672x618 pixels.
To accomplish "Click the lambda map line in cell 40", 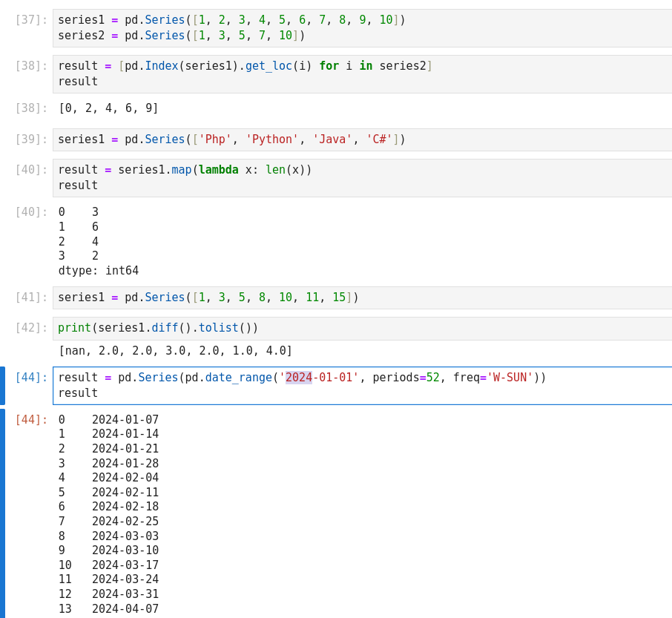I will (x=185, y=170).
